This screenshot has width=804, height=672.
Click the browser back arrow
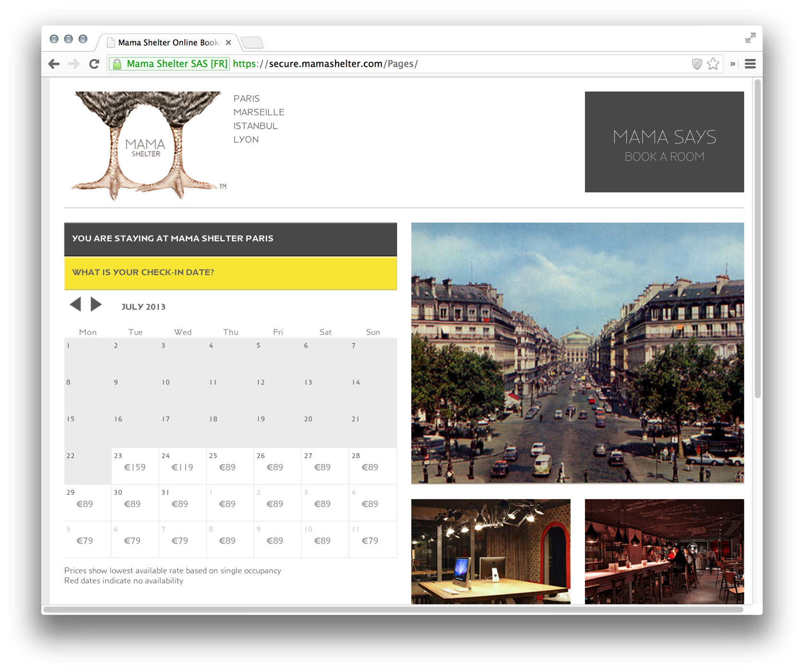tap(54, 64)
